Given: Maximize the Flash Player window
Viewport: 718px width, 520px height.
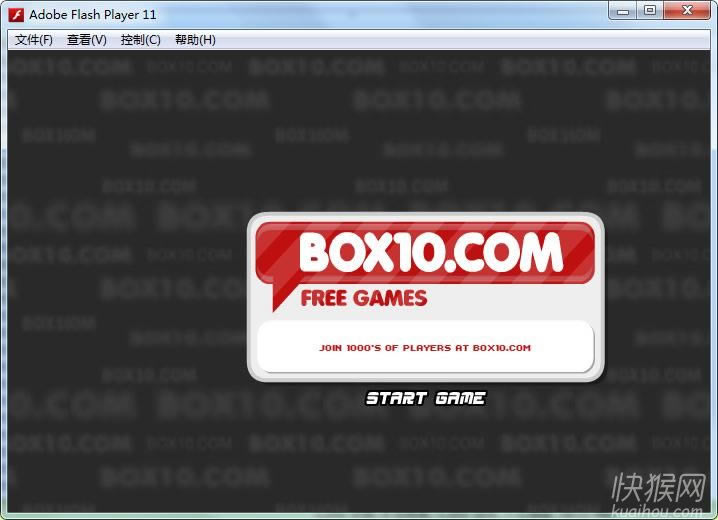Looking at the screenshot, I should [x=651, y=11].
